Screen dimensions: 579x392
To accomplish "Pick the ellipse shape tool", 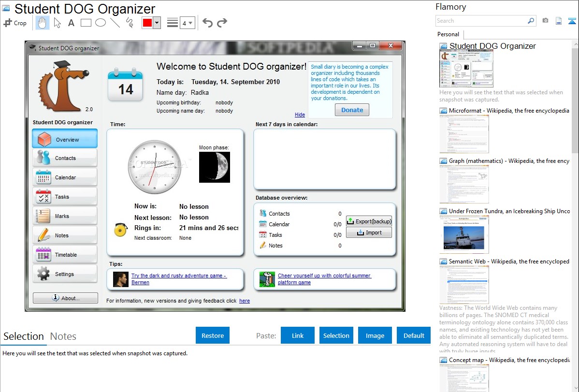I will [x=100, y=23].
